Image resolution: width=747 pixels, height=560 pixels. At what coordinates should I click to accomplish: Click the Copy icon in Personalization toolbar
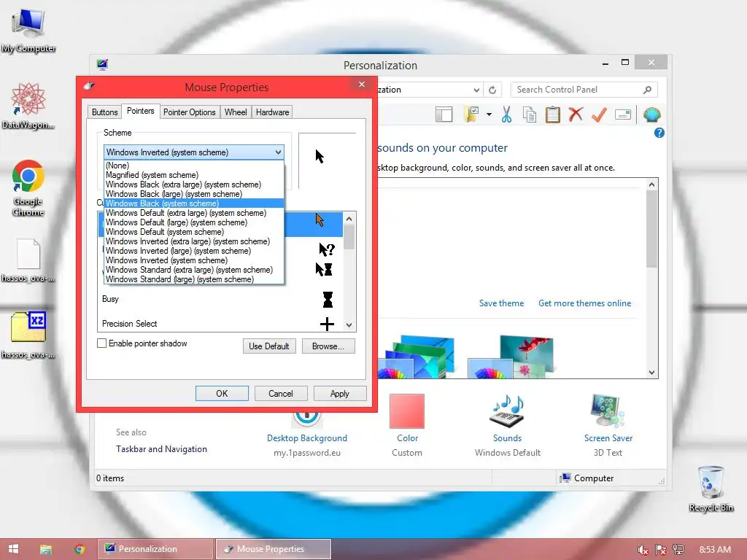tap(530, 114)
